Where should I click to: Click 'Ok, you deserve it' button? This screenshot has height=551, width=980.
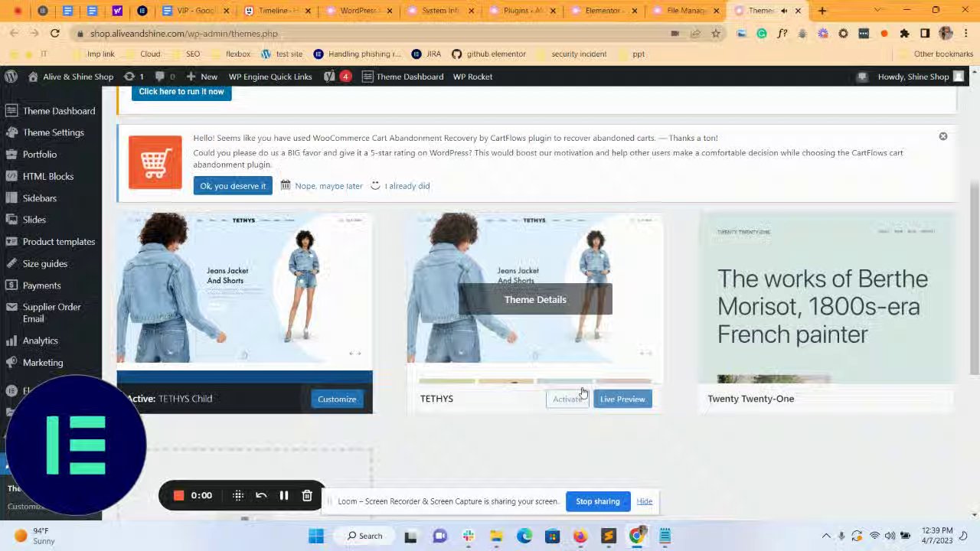[233, 186]
